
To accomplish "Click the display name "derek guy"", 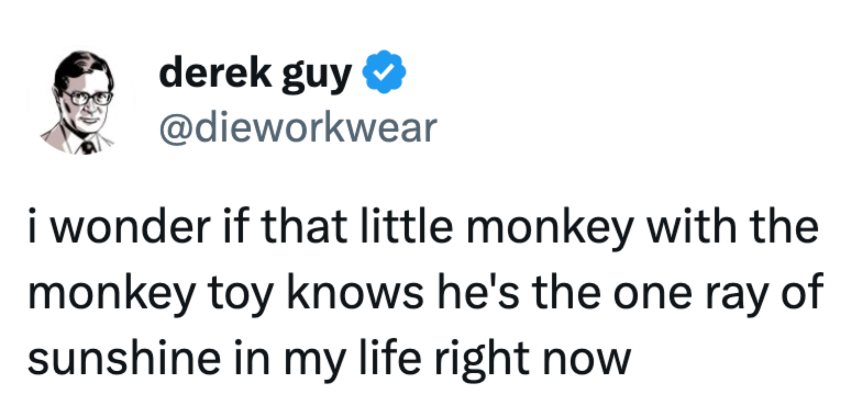I will tap(255, 73).
